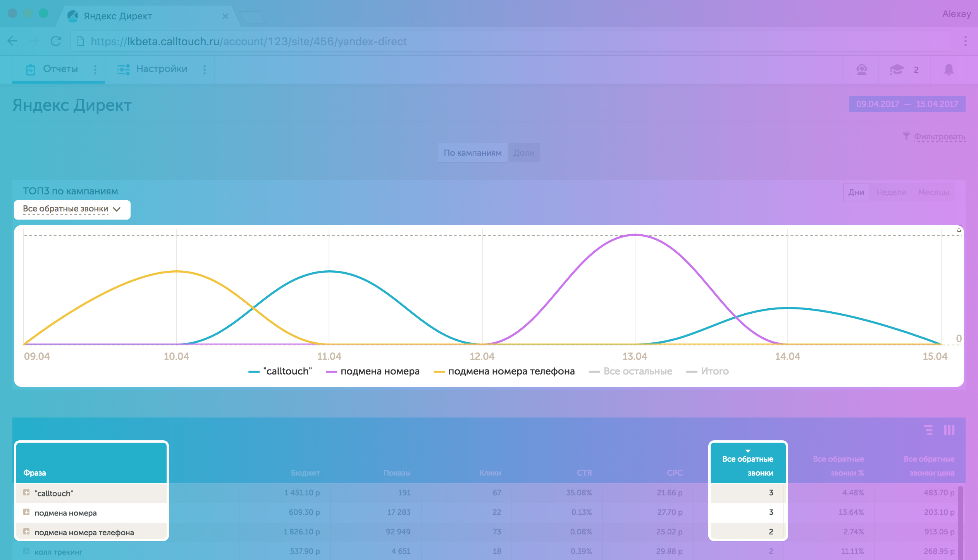
Task: Go back using browser back arrow
Action: click(12, 41)
